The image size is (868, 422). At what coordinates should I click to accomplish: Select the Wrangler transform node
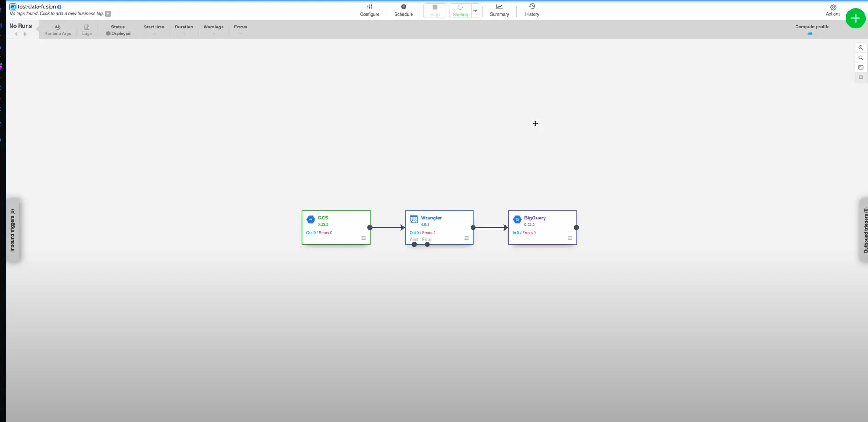pos(439,227)
